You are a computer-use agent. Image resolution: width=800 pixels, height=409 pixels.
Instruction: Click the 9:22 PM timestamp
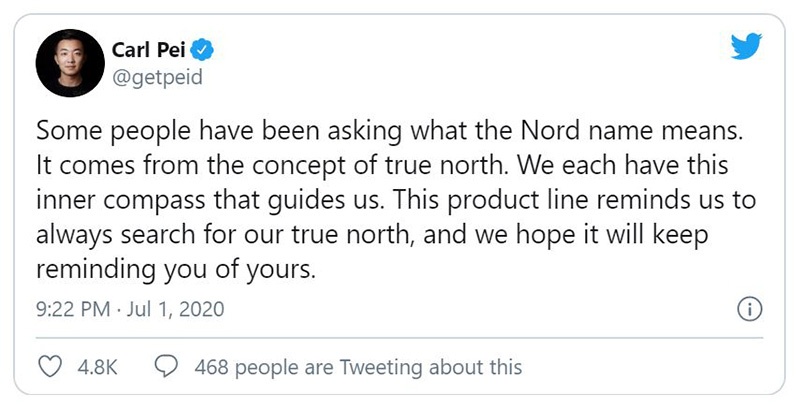click(74, 310)
